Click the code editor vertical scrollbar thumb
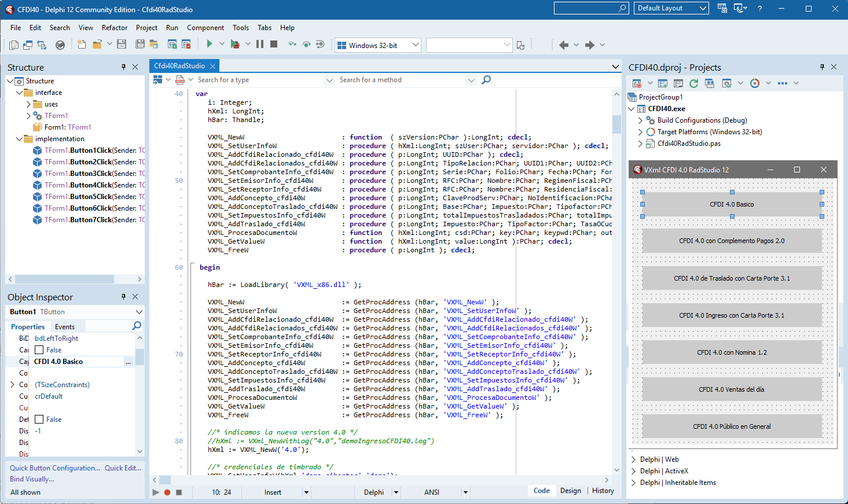The height and width of the screenshot is (504, 848). [616, 124]
